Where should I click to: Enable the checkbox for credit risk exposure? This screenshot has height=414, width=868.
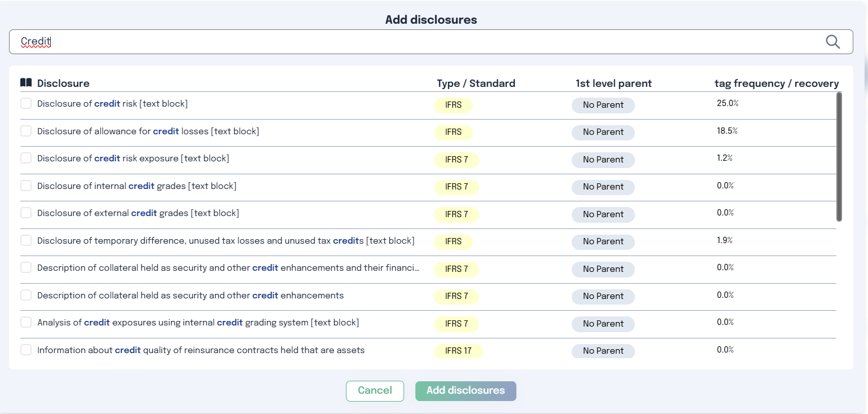point(25,157)
